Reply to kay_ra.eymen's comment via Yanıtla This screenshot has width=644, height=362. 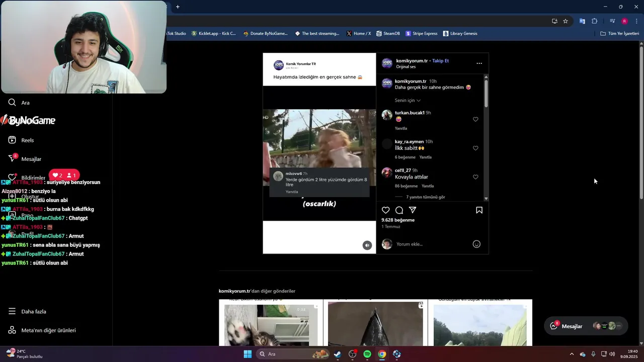pos(426,157)
